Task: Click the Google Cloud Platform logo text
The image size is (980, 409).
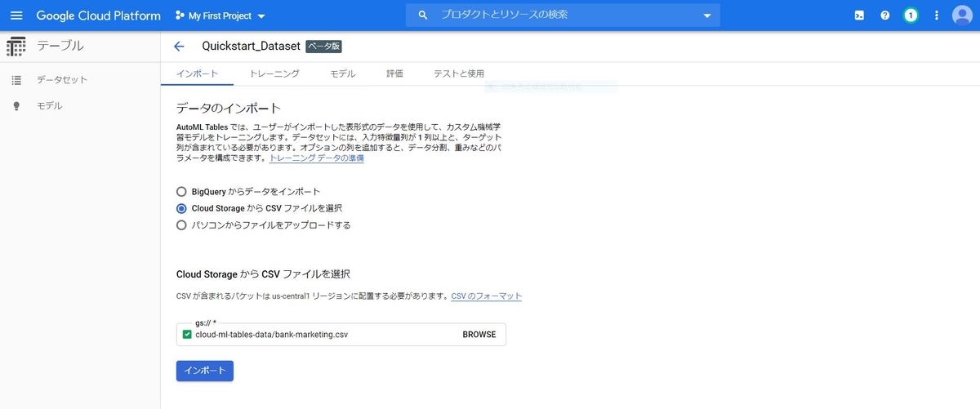Action: (x=98, y=16)
